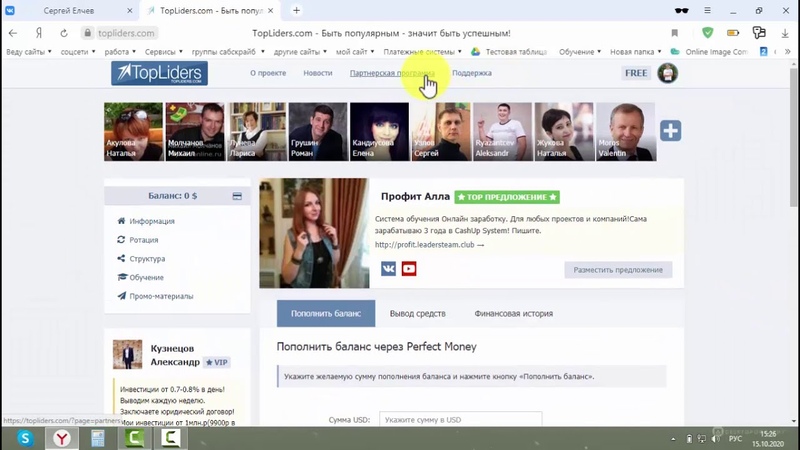The height and width of the screenshot is (450, 800).
Task: Show hidden tray icons arrow
Action: (673, 439)
